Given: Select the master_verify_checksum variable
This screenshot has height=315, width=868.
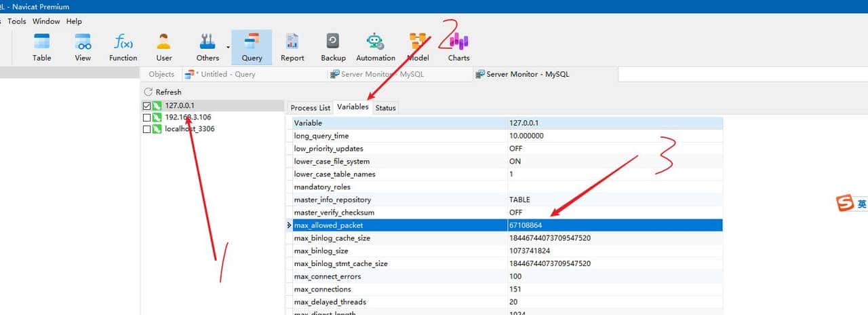Looking at the screenshot, I should click(399, 212).
